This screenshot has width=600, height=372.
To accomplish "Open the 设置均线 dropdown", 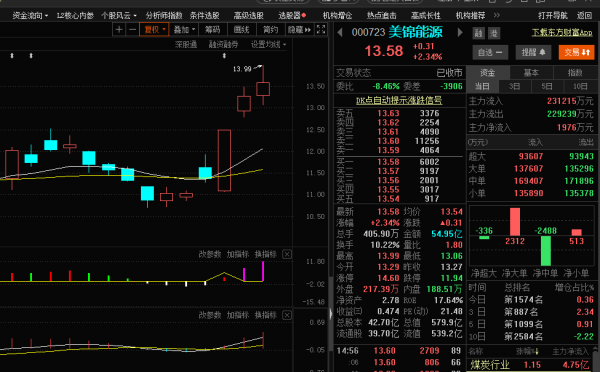I will pos(268,45).
